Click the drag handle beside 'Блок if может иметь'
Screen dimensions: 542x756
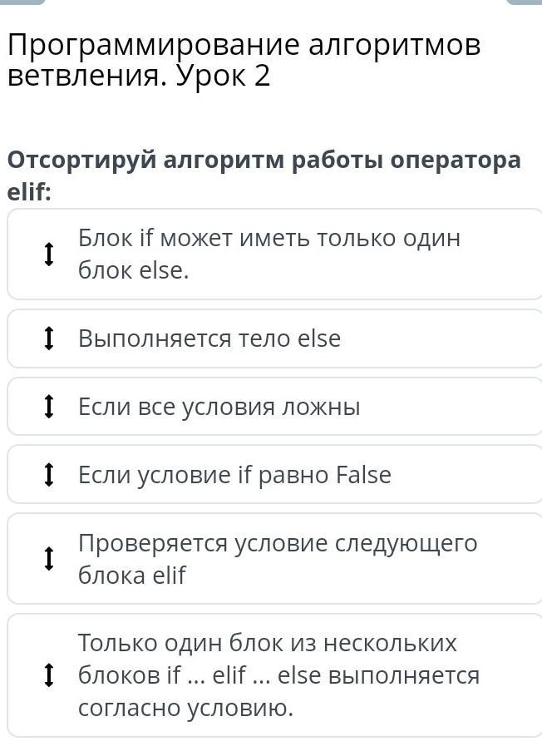point(49,254)
